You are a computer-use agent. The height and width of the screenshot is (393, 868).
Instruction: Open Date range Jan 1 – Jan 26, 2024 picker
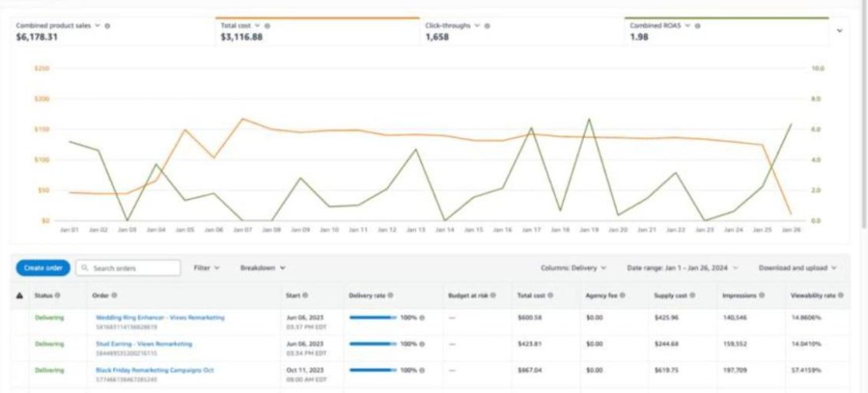(683, 268)
